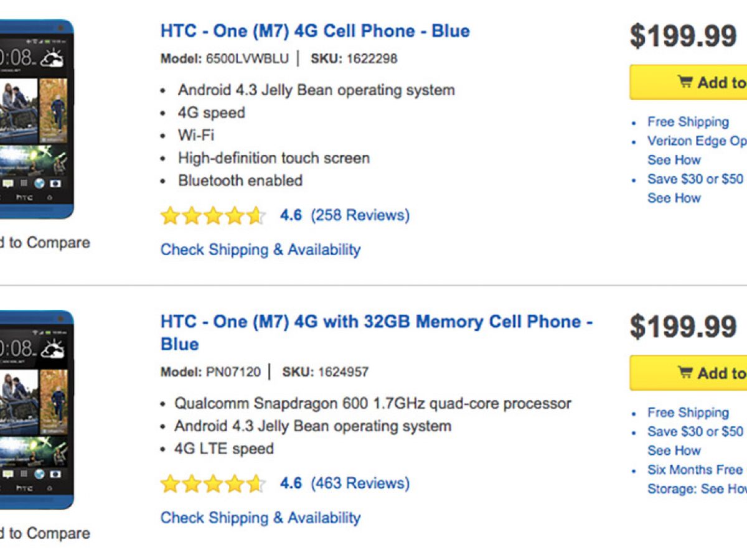Toggle Add to Compare for first phone
The height and width of the screenshot is (560, 747).
[x=45, y=243]
